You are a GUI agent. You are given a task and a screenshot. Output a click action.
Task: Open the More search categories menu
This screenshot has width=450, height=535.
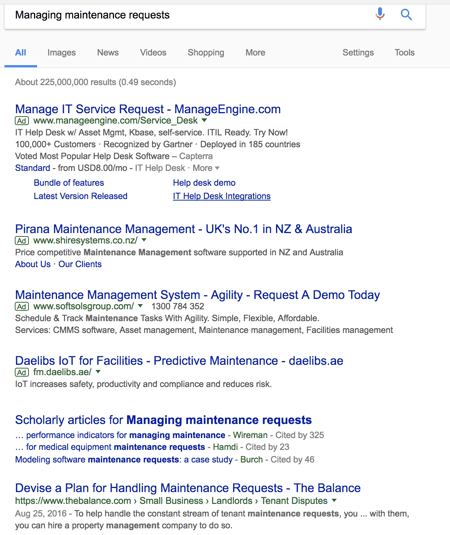point(255,53)
